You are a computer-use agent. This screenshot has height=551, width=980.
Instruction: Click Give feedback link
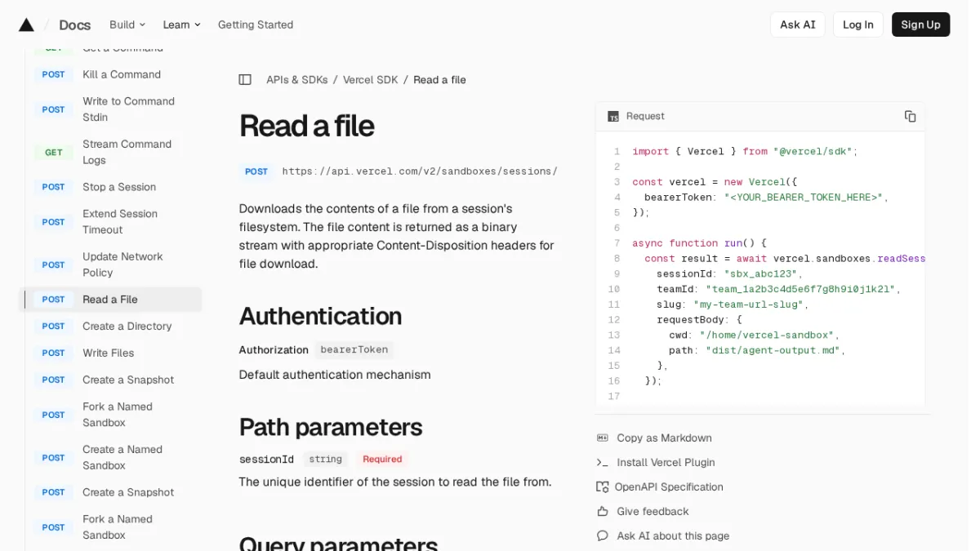[x=653, y=512]
